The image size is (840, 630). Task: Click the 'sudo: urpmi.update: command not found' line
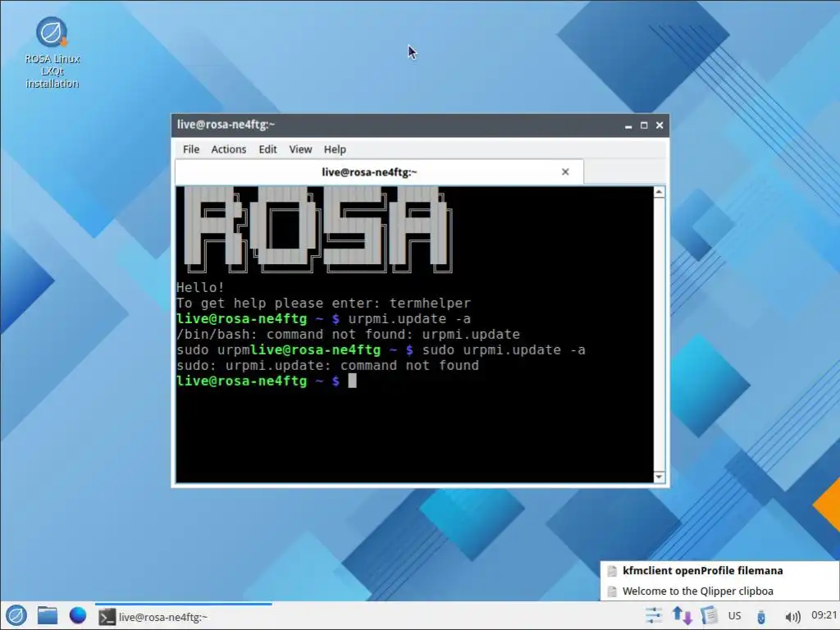coord(327,365)
